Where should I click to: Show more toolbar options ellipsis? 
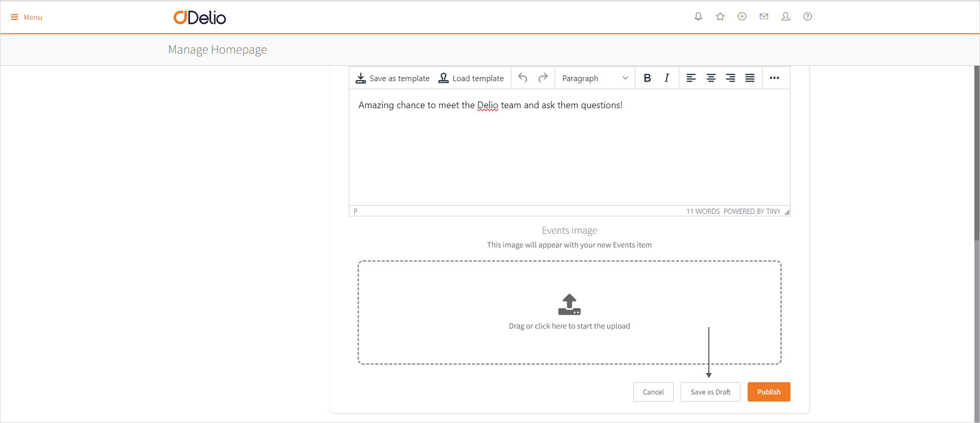[774, 78]
